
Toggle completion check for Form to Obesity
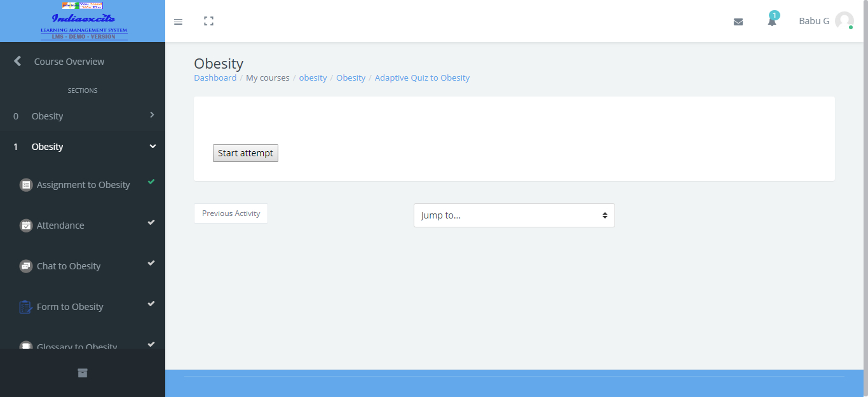[x=151, y=304]
